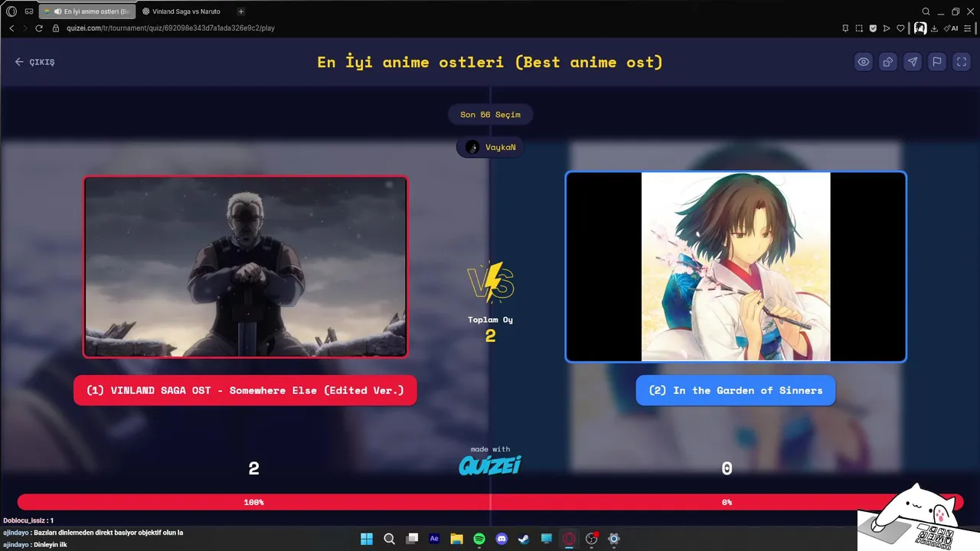Switch to the Vinland Saga vs Naruto tab
This screenshot has width=980, height=551.
(182, 11)
